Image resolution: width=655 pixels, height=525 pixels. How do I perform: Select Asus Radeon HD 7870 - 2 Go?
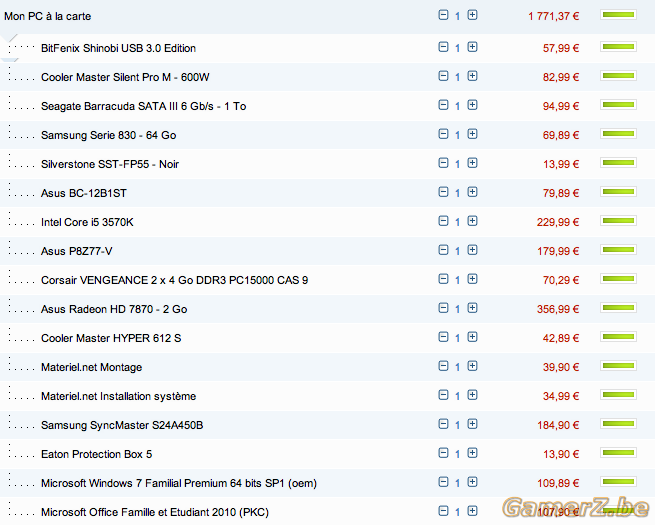pos(114,309)
